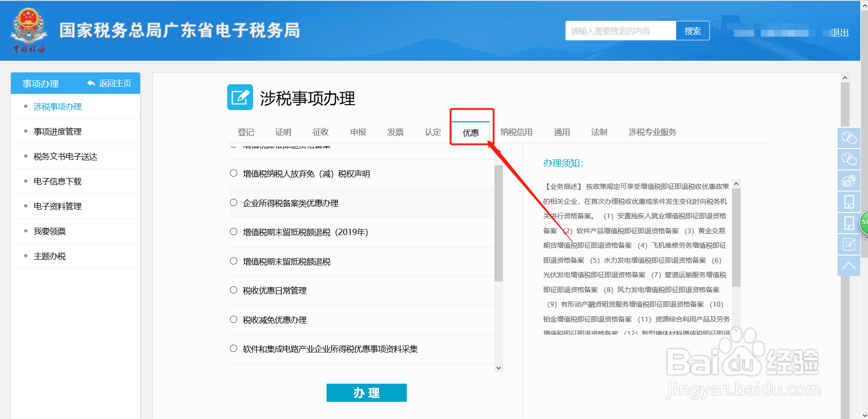Click the return arrow icon next to 返回主页
Screen dimensions: 868x419
pos(91,83)
